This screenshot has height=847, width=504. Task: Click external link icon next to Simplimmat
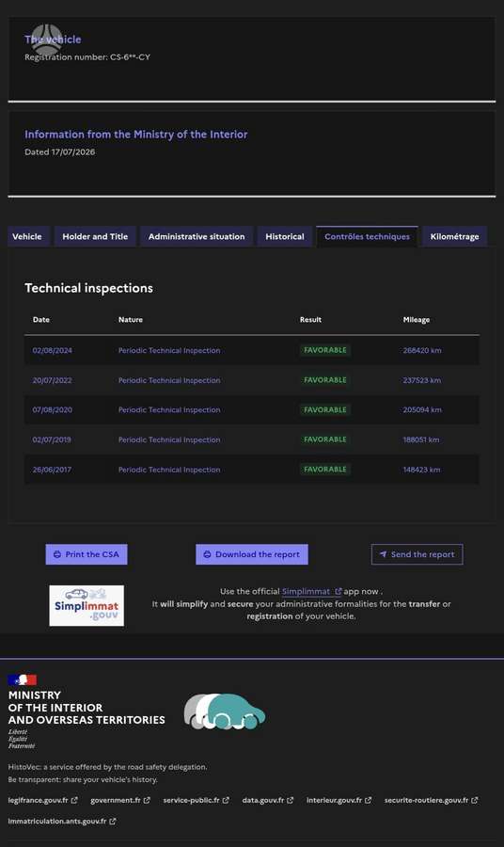point(339,592)
